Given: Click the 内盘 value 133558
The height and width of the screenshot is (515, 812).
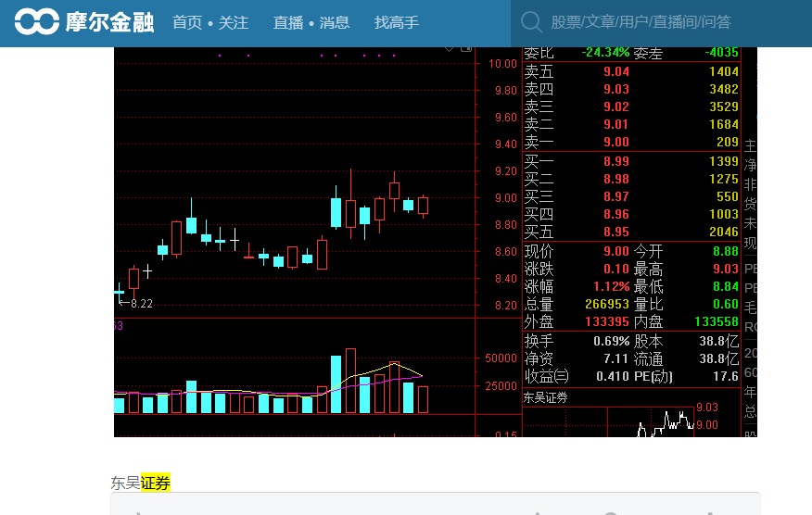Looking at the screenshot, I should click(717, 321).
